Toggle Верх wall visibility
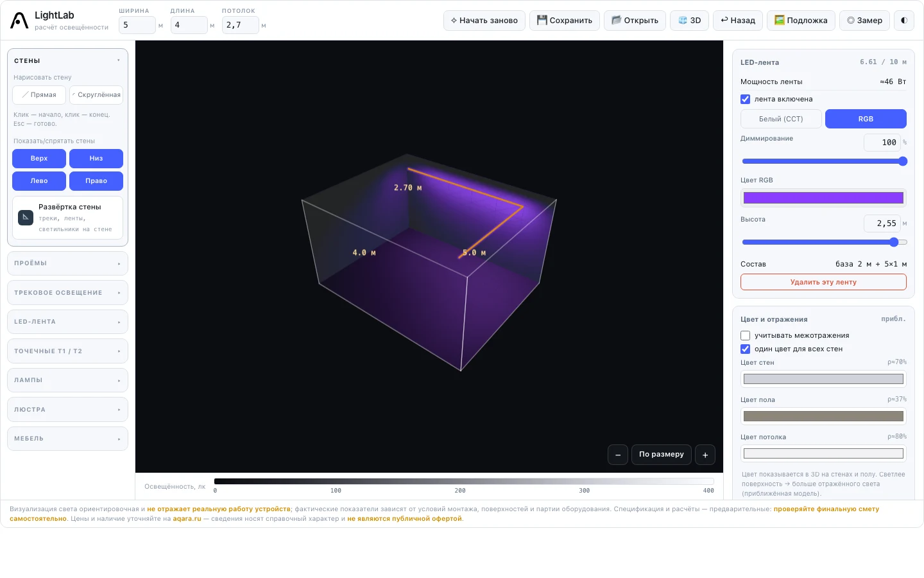Screen dimensions: 924x578 point(39,159)
